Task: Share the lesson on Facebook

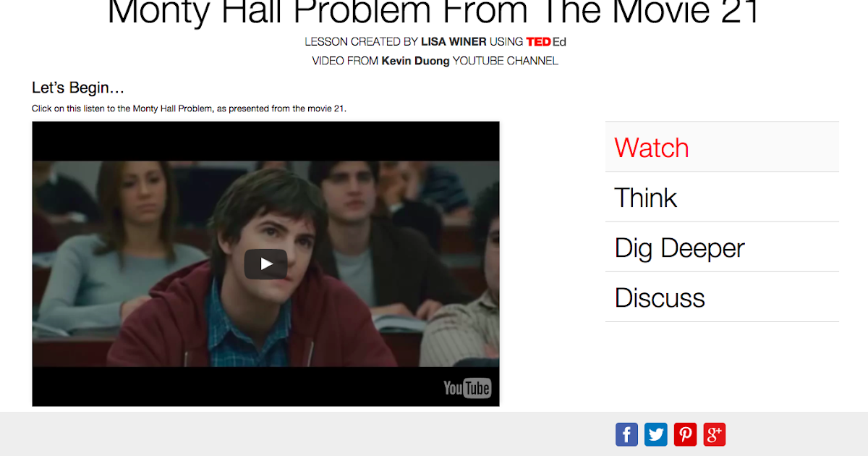Action: click(x=626, y=434)
